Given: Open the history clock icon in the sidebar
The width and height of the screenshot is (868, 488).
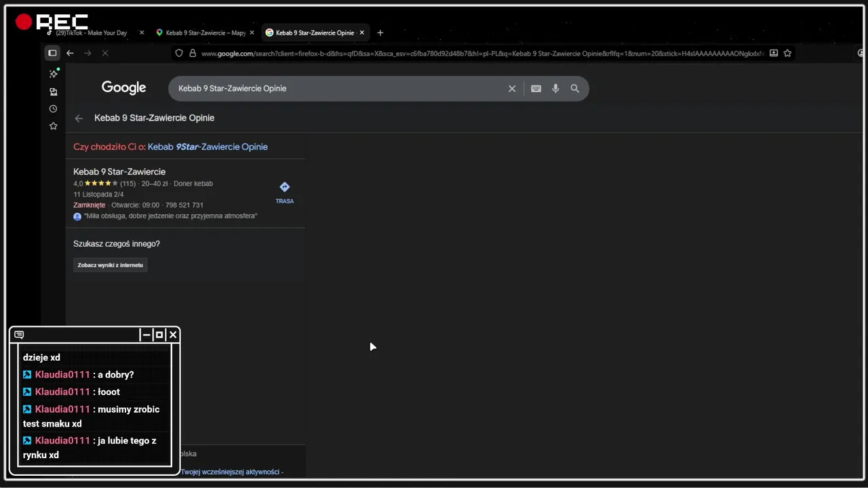Looking at the screenshot, I should pos(54,108).
